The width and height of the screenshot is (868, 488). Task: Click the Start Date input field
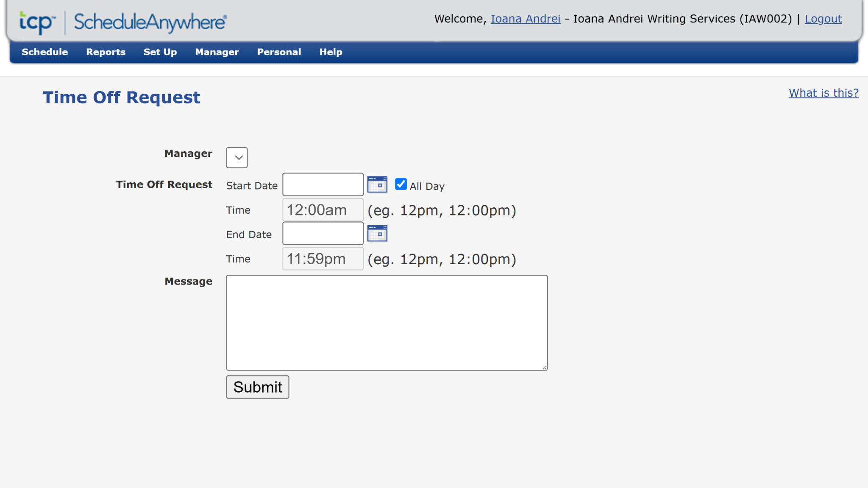pyautogui.click(x=323, y=184)
